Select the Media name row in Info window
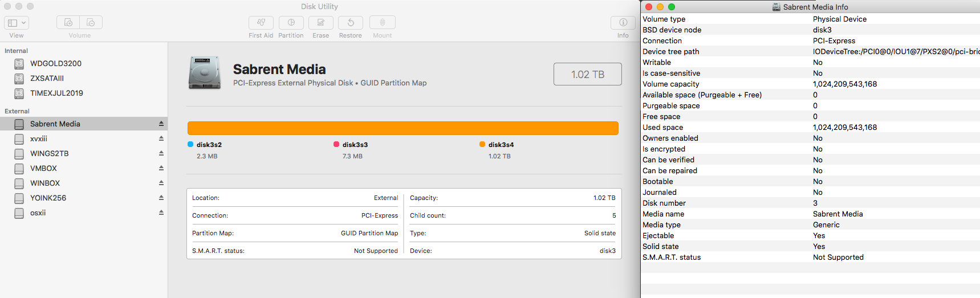The width and height of the screenshot is (980, 298). coord(810,214)
